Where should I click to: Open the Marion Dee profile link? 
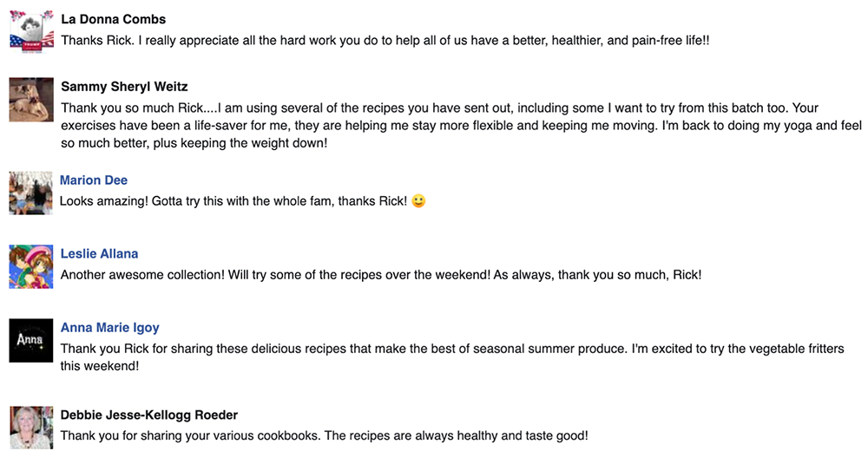pyautogui.click(x=94, y=180)
